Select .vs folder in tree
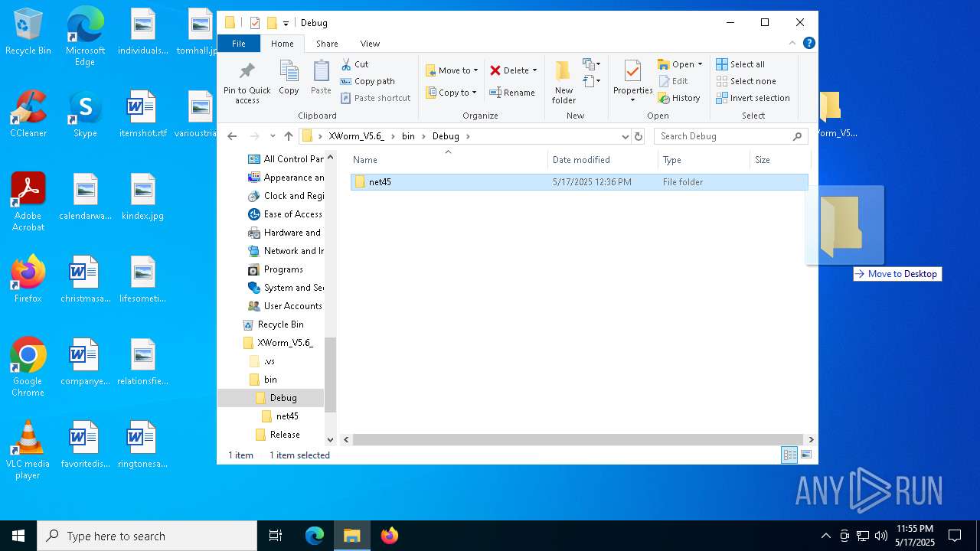This screenshot has width=980, height=551. click(x=263, y=361)
